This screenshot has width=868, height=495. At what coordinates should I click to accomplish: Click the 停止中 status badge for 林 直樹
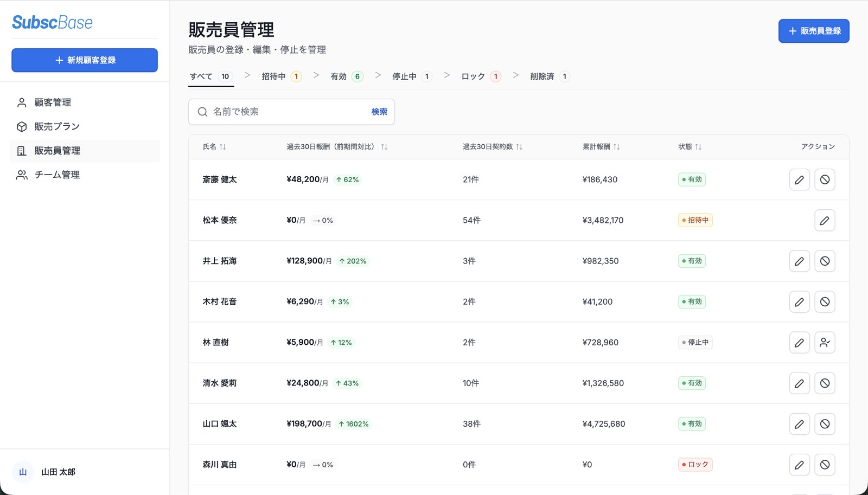695,342
